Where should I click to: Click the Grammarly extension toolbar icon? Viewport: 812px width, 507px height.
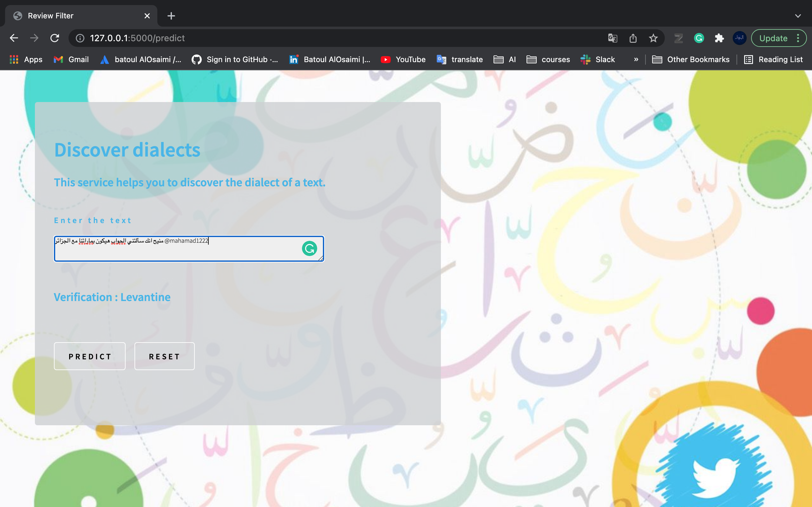pyautogui.click(x=699, y=38)
